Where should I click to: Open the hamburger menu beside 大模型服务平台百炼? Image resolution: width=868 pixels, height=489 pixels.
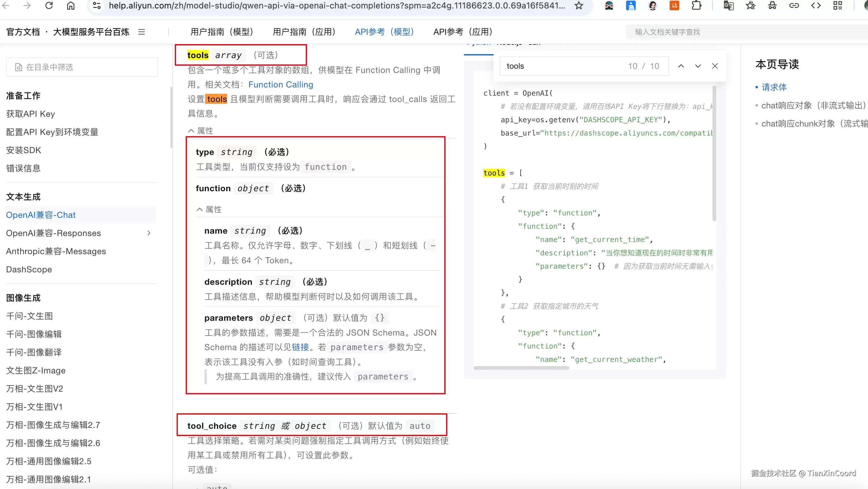142,32
